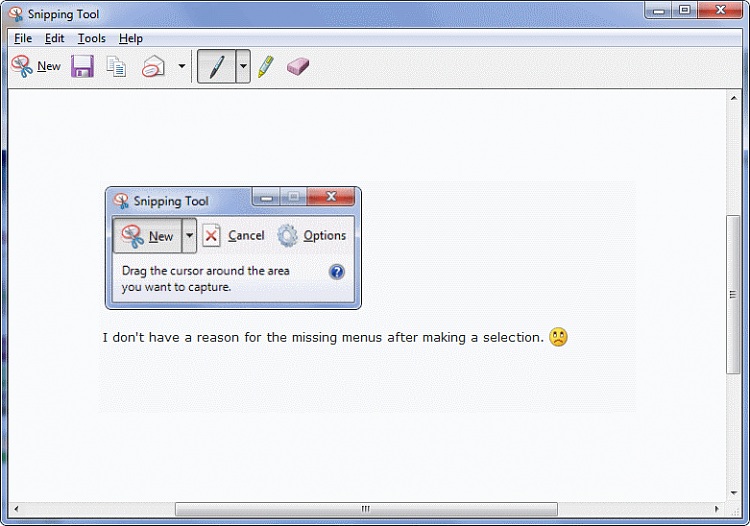Click the horizontal scrollbar left arrow
The width and height of the screenshot is (750, 526).
16,509
